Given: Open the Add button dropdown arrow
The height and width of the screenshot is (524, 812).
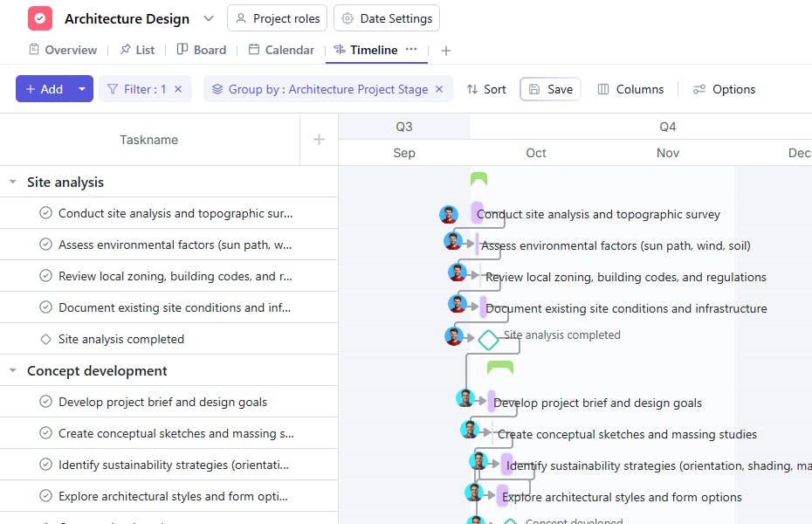Looking at the screenshot, I should 82,89.
